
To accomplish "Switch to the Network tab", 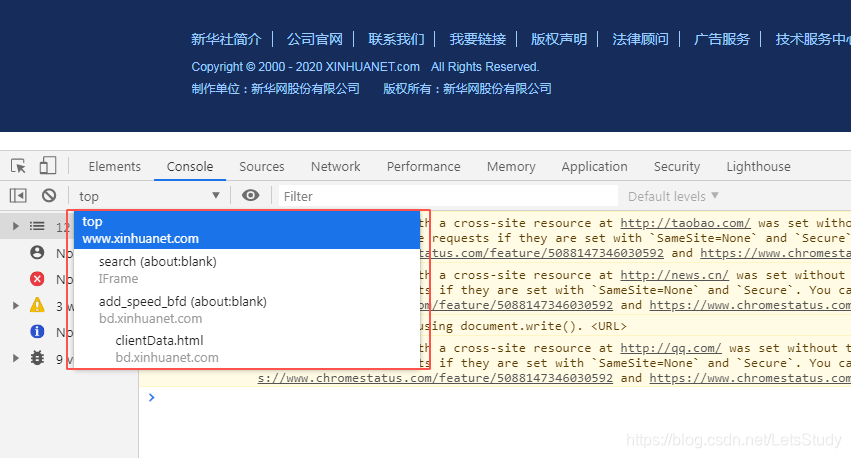I will [x=335, y=167].
